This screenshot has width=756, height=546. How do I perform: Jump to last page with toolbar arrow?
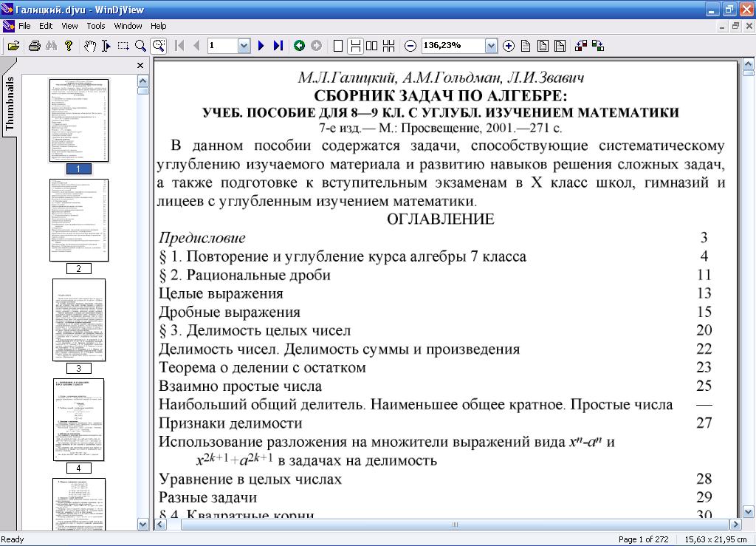click(x=278, y=46)
